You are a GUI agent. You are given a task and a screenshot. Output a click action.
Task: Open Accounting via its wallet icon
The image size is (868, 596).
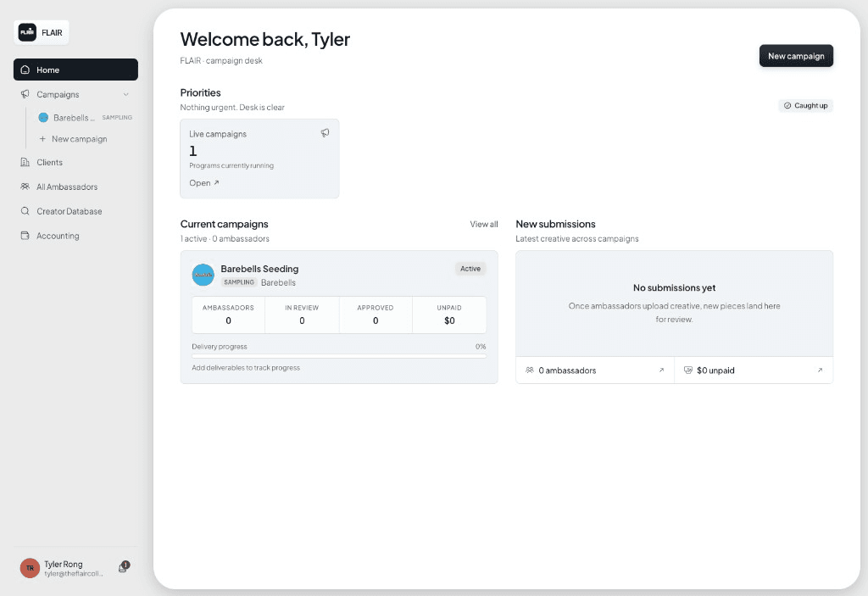[x=25, y=236]
